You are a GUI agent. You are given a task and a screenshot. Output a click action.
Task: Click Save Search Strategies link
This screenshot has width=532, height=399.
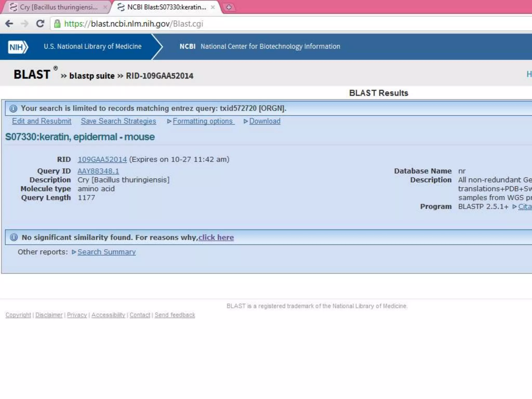(x=118, y=121)
